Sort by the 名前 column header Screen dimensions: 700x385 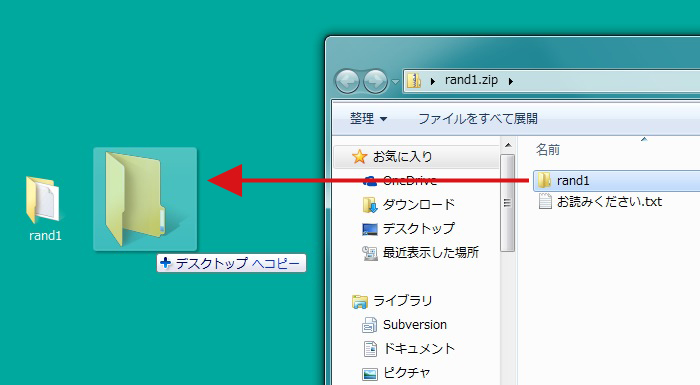point(548,150)
